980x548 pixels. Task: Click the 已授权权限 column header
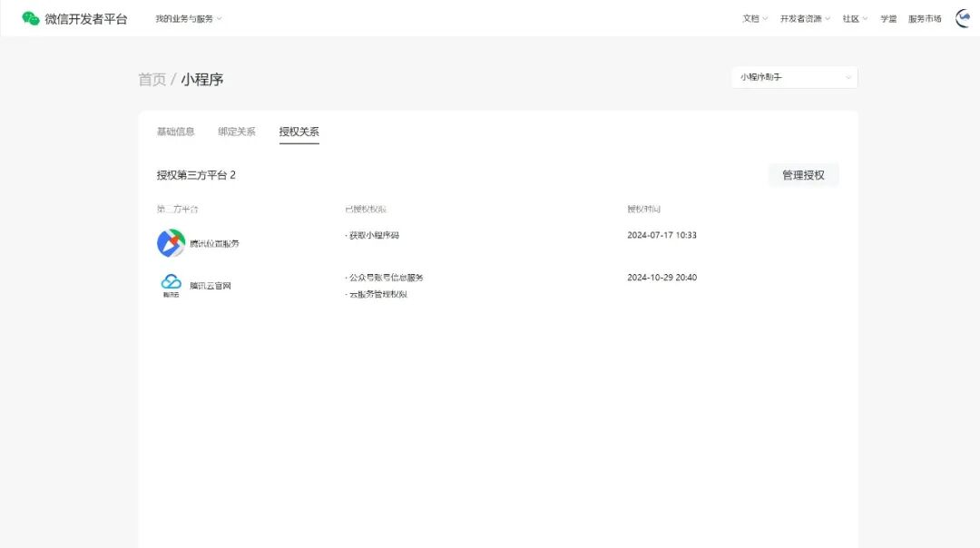click(x=366, y=209)
